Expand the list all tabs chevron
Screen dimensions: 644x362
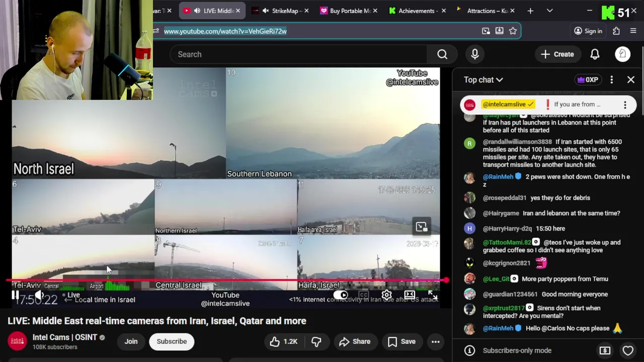coord(549,11)
